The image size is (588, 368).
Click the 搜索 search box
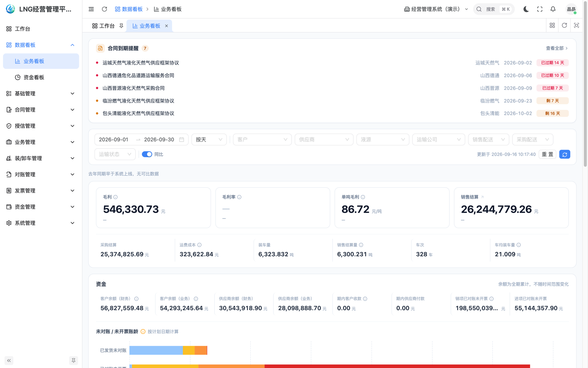(494, 9)
